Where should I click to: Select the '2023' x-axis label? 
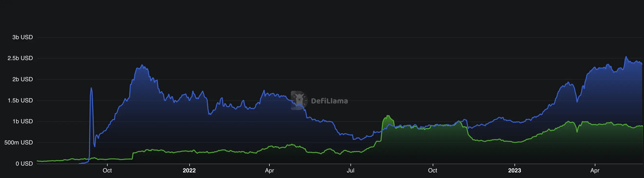tap(515, 170)
